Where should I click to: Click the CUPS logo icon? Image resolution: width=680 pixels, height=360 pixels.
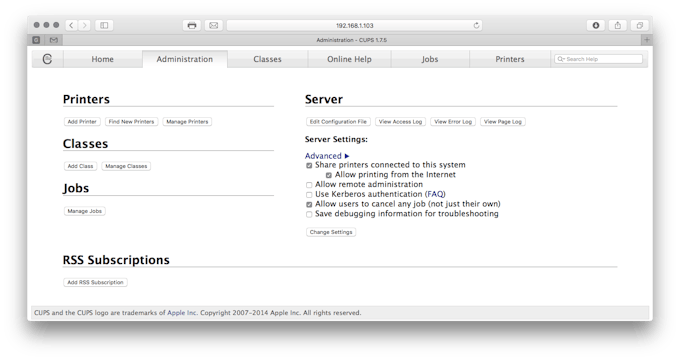coord(47,59)
